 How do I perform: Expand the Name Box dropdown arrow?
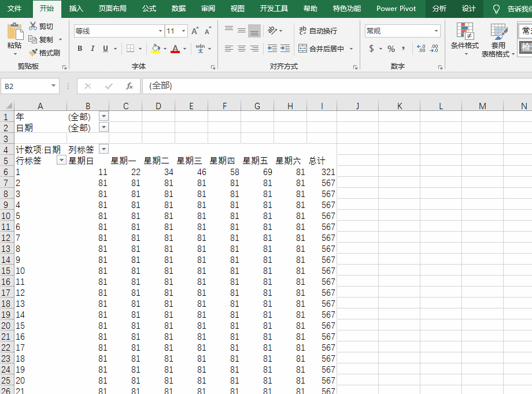click(53, 86)
